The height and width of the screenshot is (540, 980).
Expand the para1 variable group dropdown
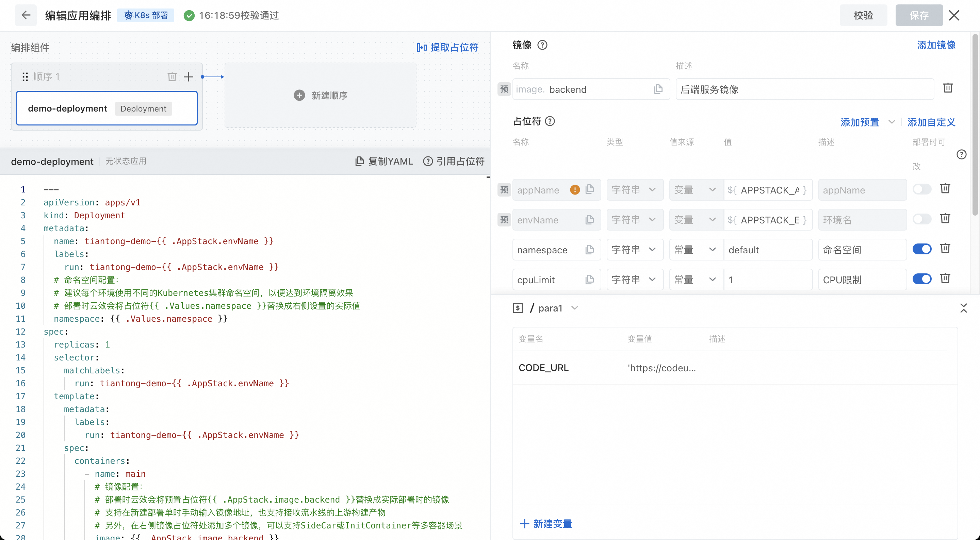[575, 308]
